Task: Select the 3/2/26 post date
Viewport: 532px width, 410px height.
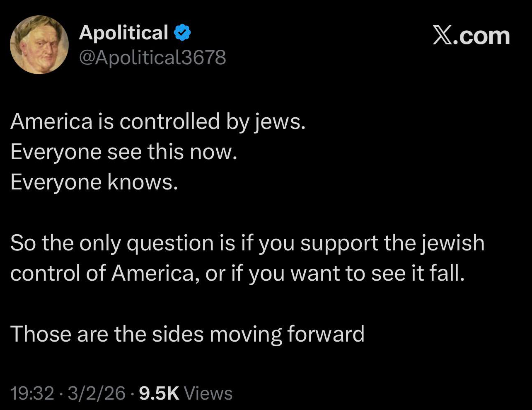Action: pyautogui.click(x=96, y=393)
